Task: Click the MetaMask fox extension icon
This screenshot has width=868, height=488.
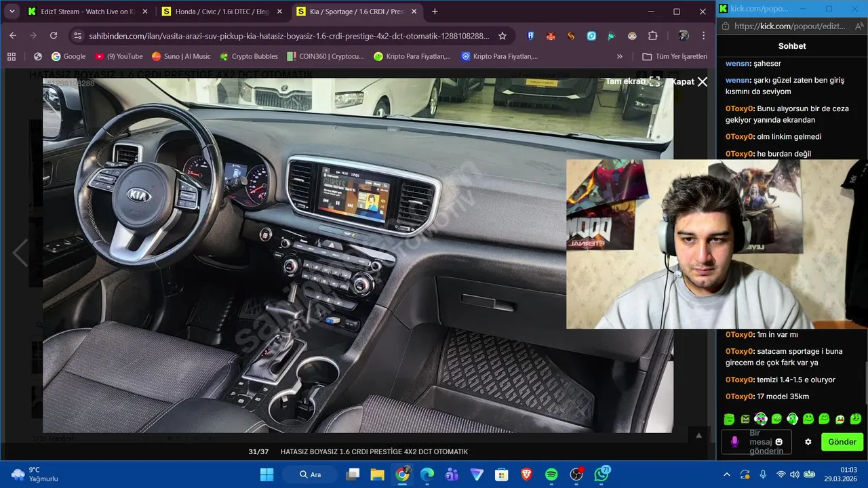Action: click(x=551, y=36)
